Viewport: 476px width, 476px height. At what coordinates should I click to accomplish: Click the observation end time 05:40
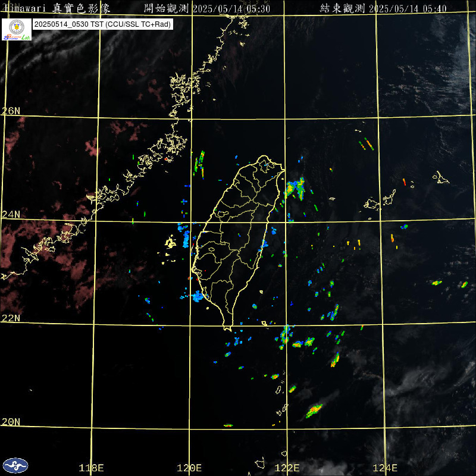pos(434,8)
